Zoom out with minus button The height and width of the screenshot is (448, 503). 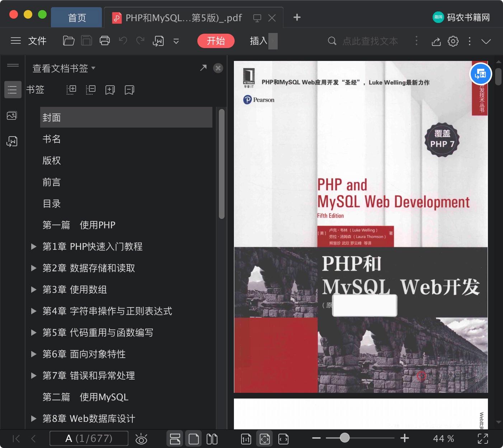[316, 438]
